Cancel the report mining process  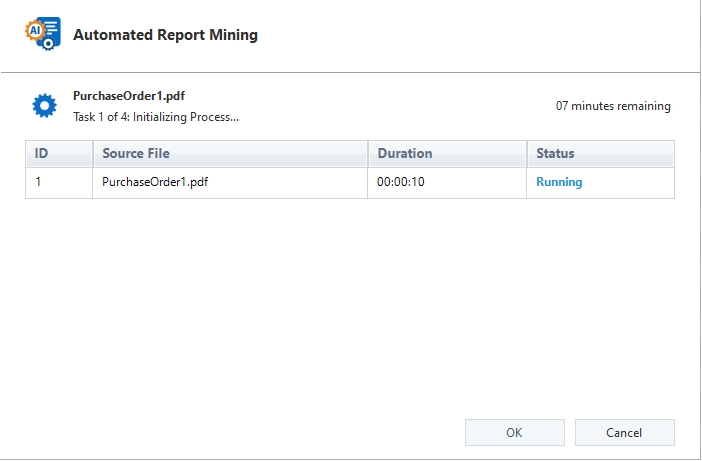[624, 432]
